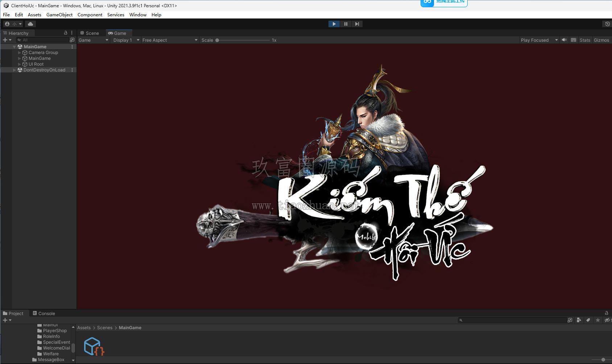Focus the Hierarchy search field

click(x=42, y=40)
